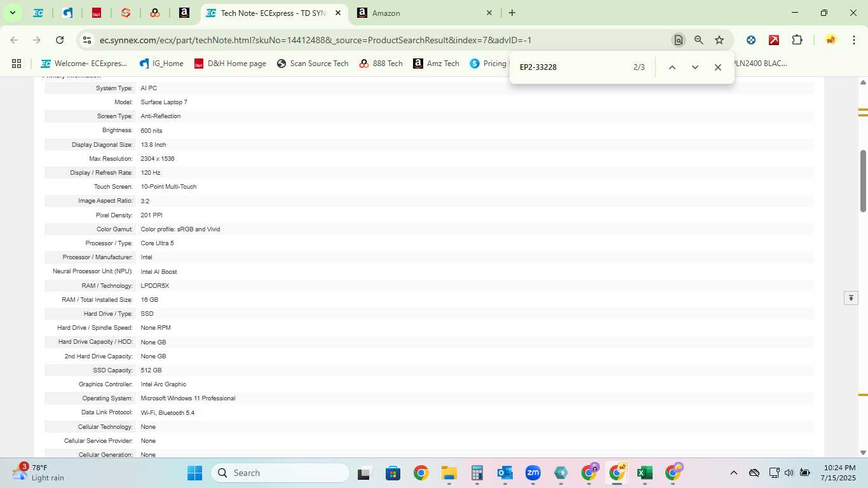
Task: Select 'Intel AI Boost' NPU value
Action: tap(159, 272)
